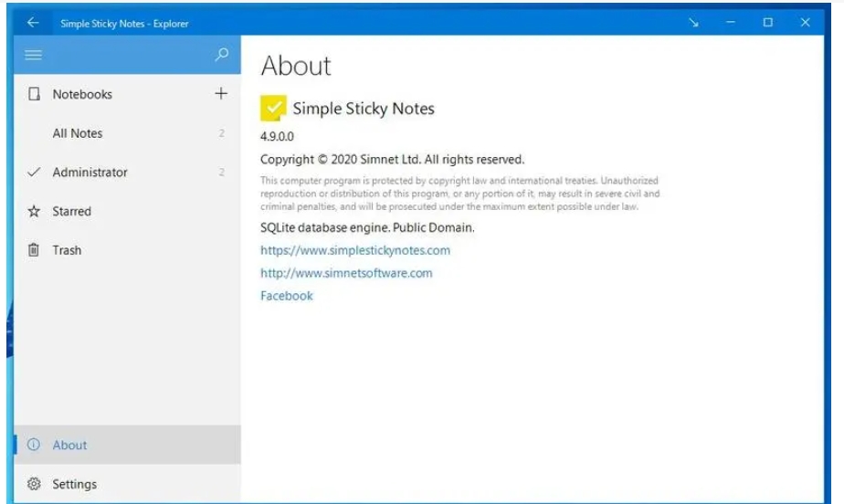Open All Notes list

point(128,133)
